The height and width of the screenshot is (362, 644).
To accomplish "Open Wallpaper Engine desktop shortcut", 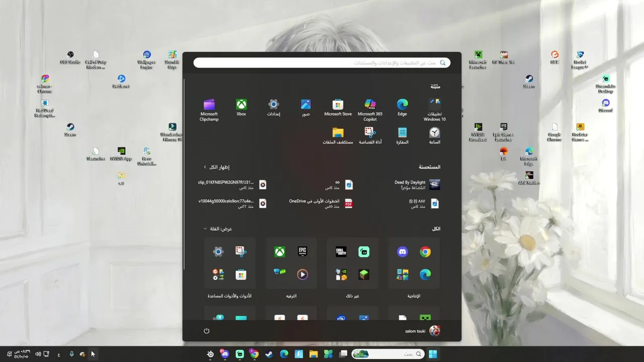I will coord(146,60).
